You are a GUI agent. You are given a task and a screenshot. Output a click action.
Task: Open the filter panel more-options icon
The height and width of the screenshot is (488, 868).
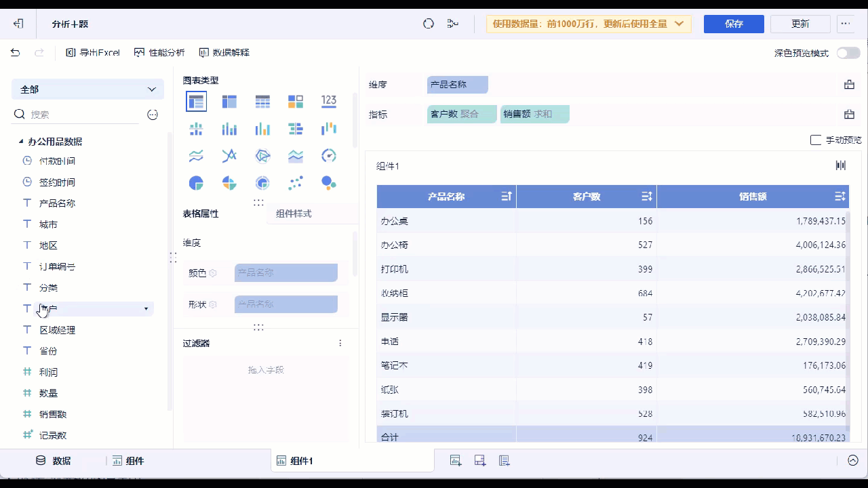point(340,343)
